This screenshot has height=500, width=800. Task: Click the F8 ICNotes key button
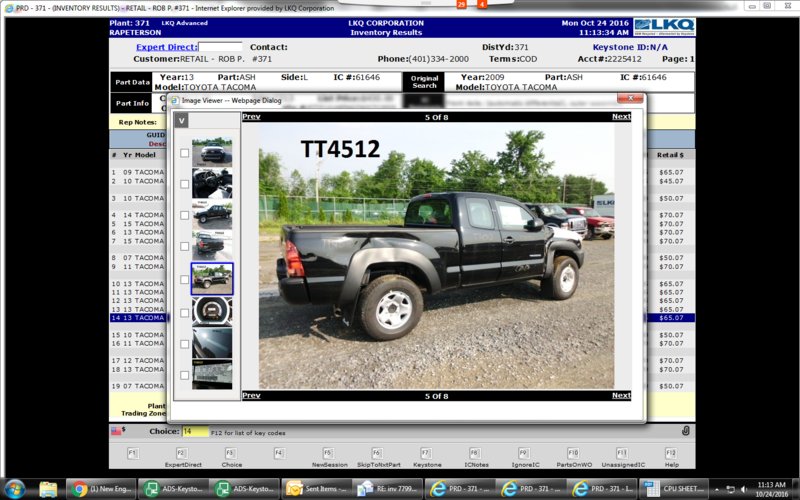(x=475, y=453)
